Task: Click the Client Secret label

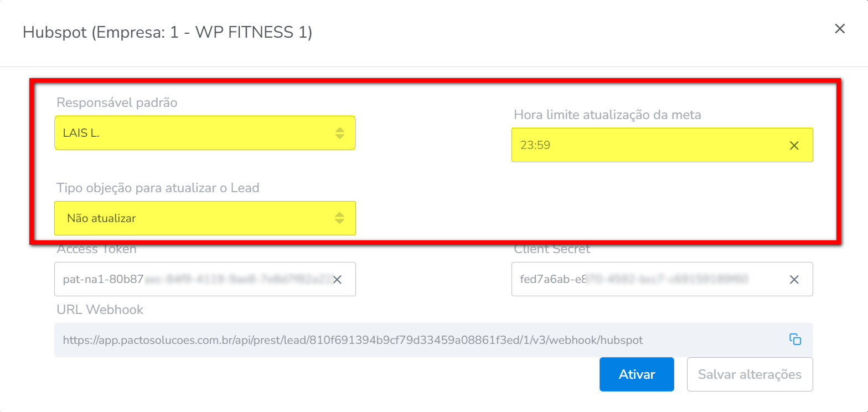Action: click(552, 250)
